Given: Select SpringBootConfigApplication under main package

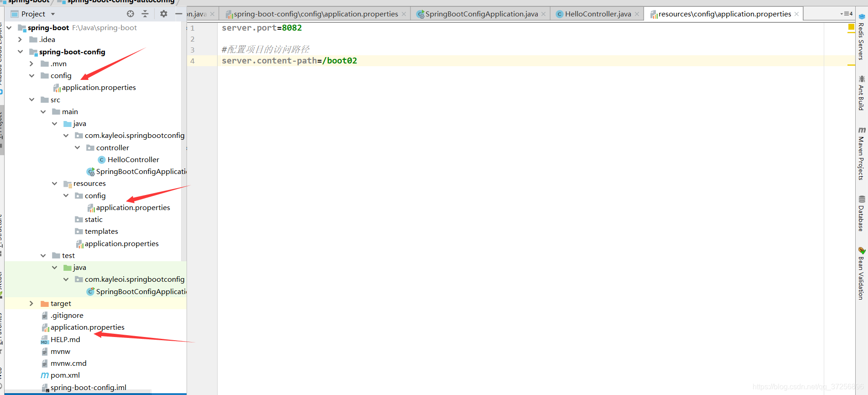Looking at the screenshot, I should [136, 172].
